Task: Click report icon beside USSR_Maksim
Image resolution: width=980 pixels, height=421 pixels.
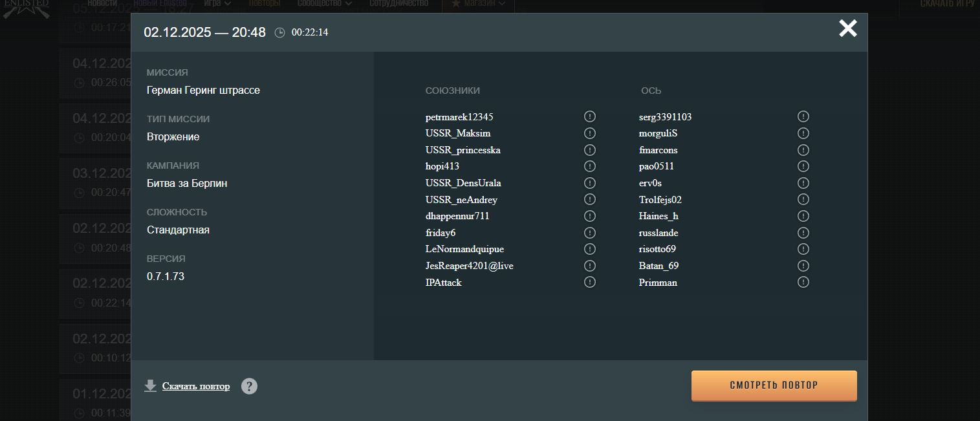Action: tap(589, 133)
